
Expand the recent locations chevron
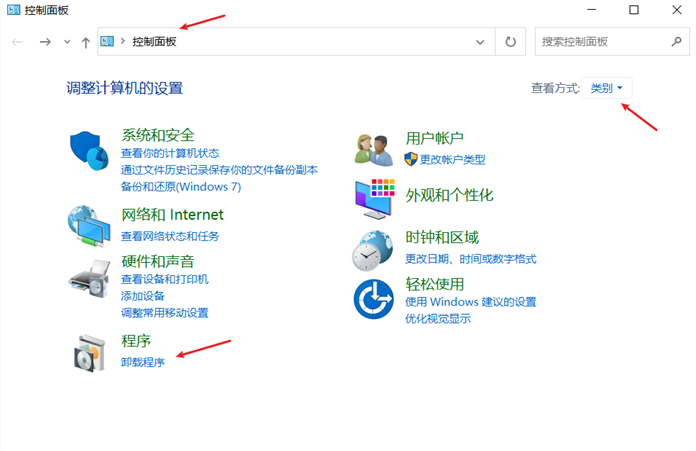67,42
